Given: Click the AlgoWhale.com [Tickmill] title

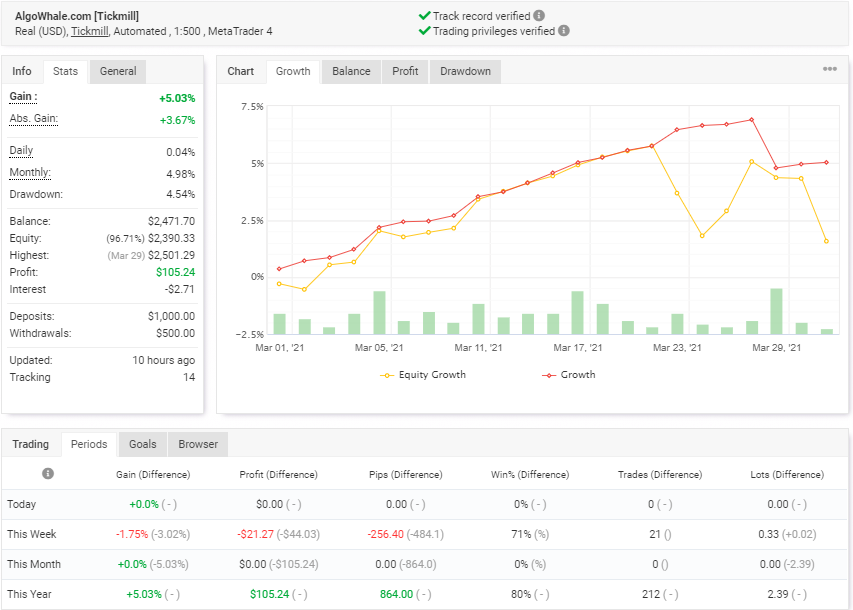Looking at the screenshot, I should click(x=77, y=16).
